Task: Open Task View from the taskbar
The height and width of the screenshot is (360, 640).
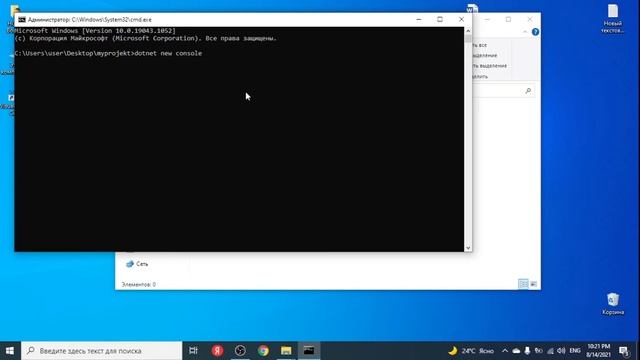Action: pos(193,351)
